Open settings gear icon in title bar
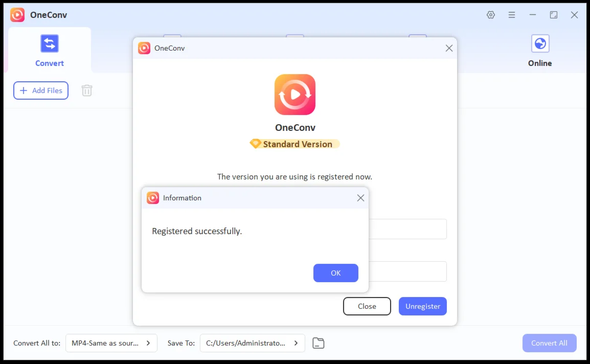590x364 pixels. click(x=491, y=15)
